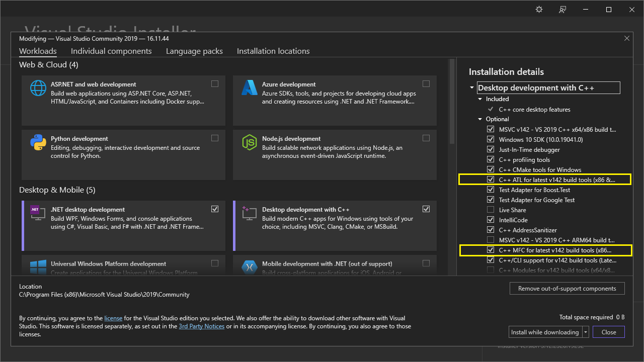
Task: Enable Node.js development workload checkbox
Action: (426, 138)
